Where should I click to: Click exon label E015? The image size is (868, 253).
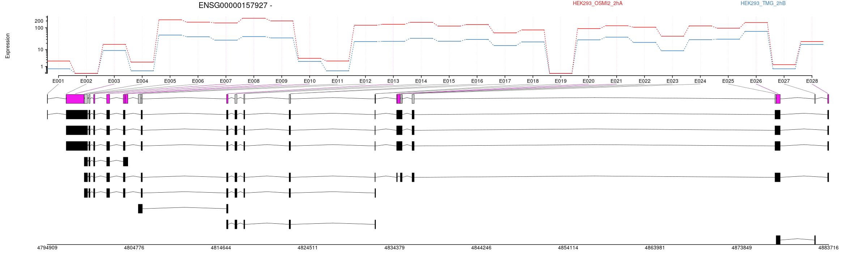click(x=449, y=81)
